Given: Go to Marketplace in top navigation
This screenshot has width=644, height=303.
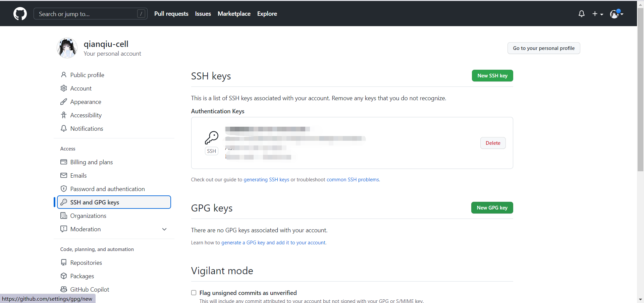Looking at the screenshot, I should [x=234, y=14].
